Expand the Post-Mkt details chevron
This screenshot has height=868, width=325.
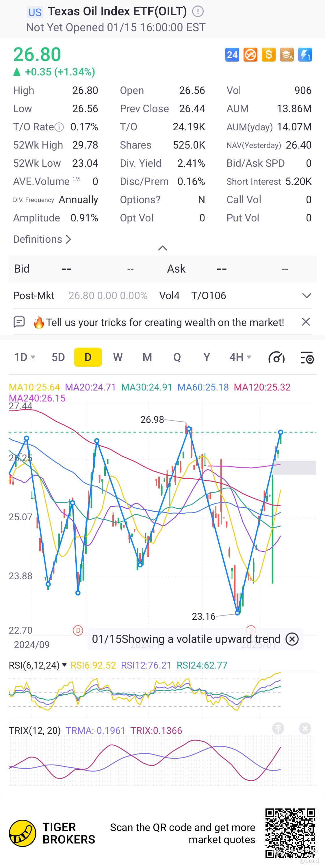307,296
